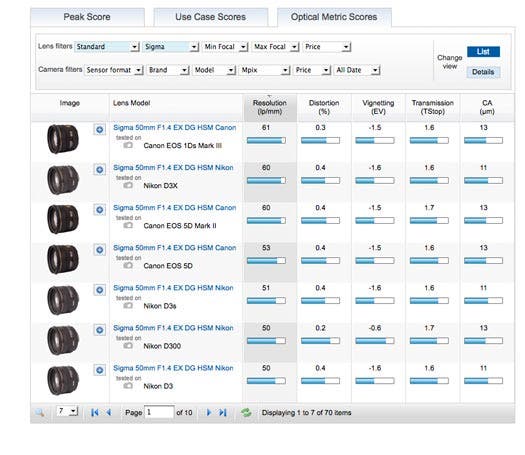This screenshot has width=525, height=455.
Task: Click 'Displaying 1 to 7 of 70 items' text
Action: [x=306, y=413]
